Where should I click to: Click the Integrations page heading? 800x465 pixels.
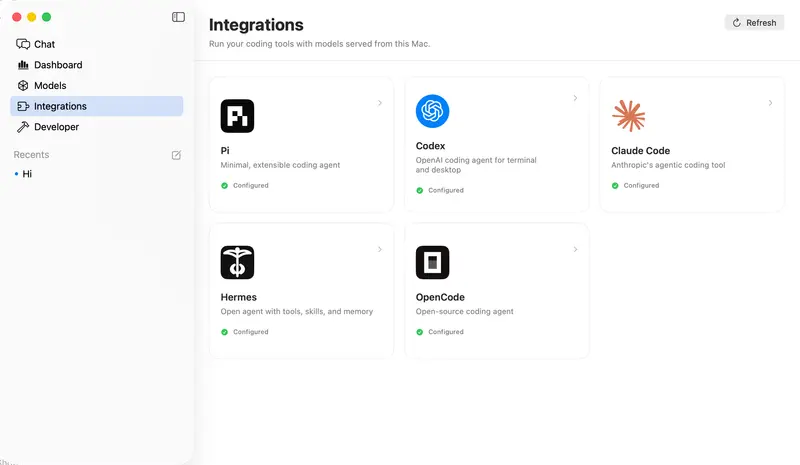click(256, 25)
